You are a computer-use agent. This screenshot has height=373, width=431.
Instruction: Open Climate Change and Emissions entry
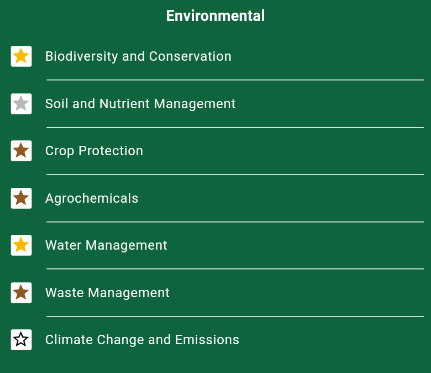(x=142, y=340)
